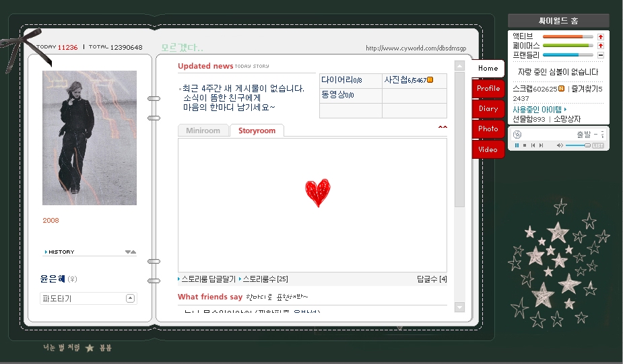
Task: Click the 자랑 중인 심볼이 없습니다 text
Action: click(x=558, y=72)
